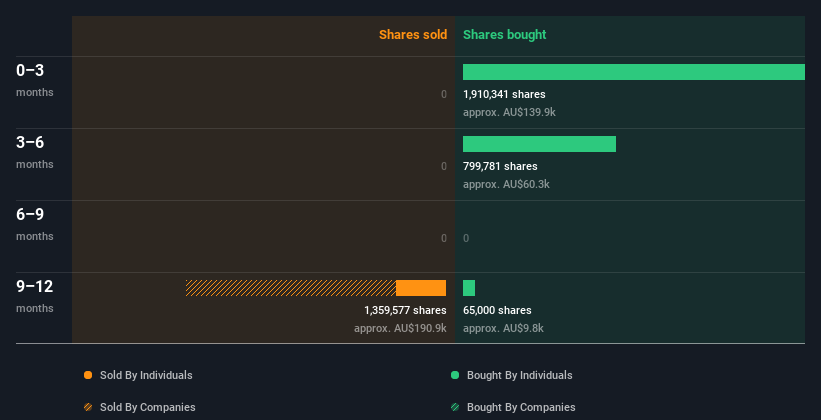Click the 9–12 months row label

35,296
